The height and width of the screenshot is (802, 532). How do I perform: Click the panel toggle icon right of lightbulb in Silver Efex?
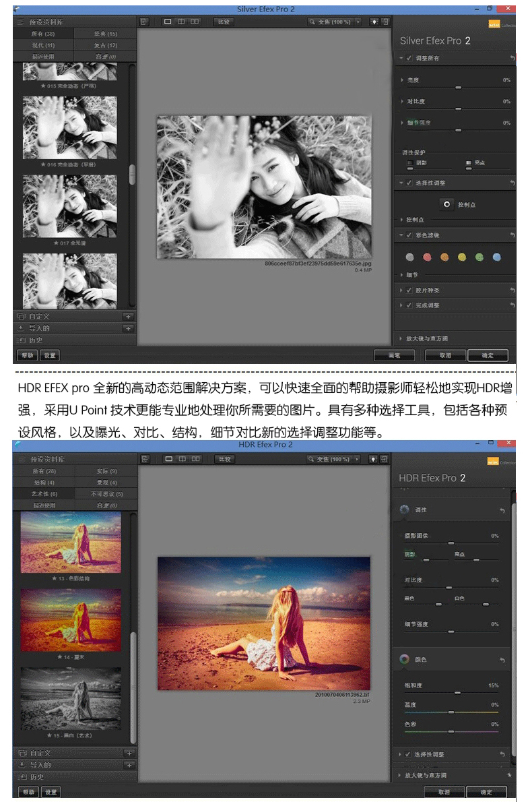pyautogui.click(x=385, y=22)
